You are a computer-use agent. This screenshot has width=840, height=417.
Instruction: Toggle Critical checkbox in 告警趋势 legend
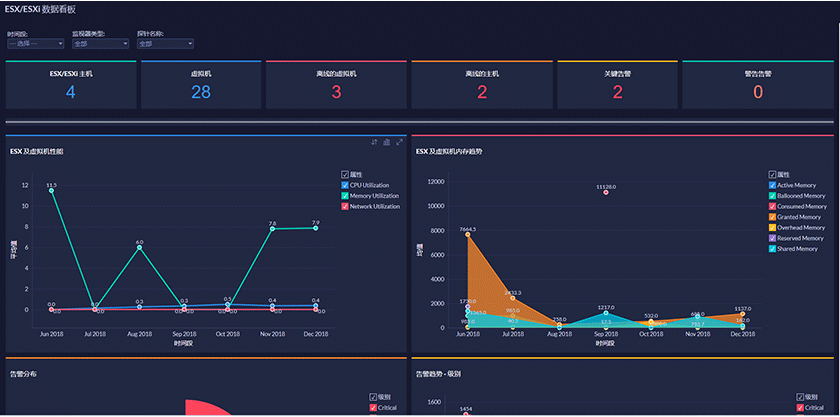click(800, 408)
